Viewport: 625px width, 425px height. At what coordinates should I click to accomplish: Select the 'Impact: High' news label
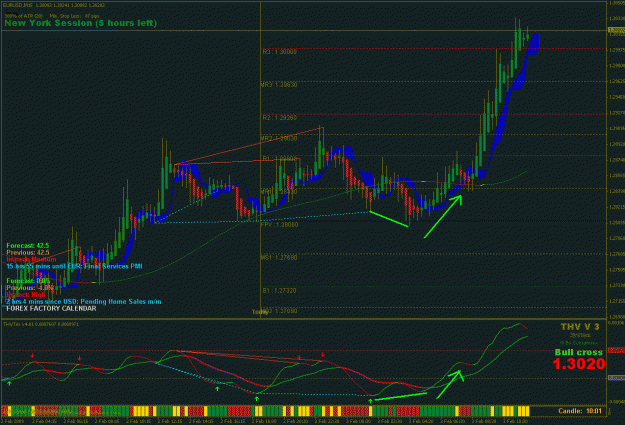pos(26,295)
